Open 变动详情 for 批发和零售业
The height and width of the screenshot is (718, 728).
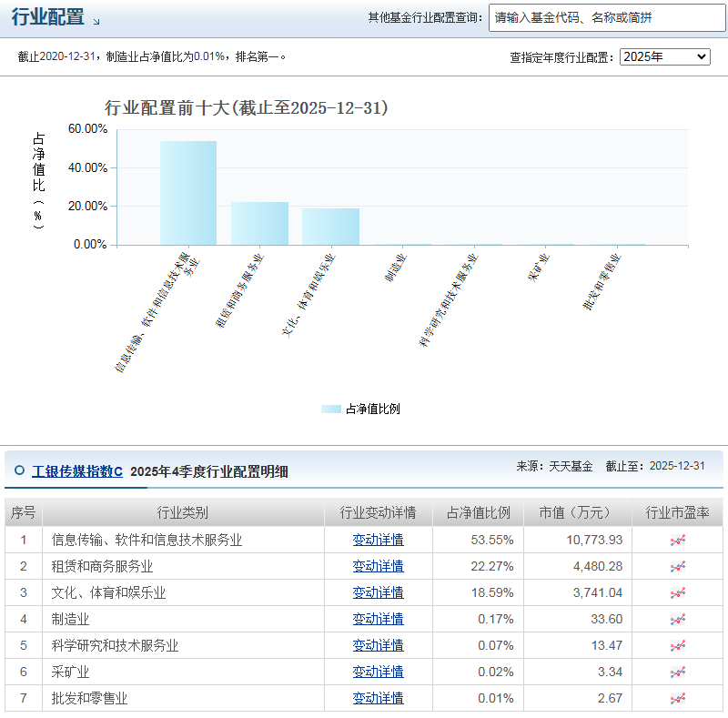378,699
